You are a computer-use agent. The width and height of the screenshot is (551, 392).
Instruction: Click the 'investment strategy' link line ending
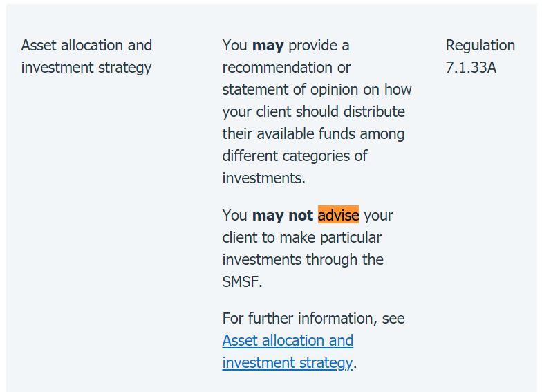[287, 362]
